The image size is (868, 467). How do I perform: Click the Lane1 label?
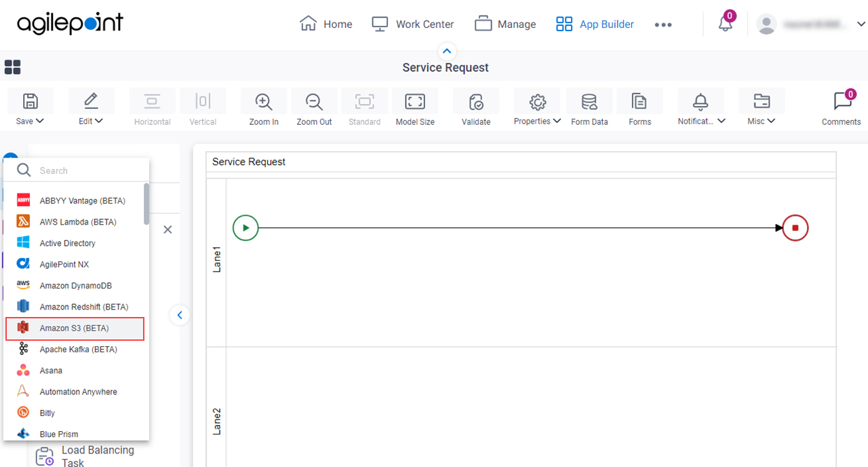tap(217, 261)
